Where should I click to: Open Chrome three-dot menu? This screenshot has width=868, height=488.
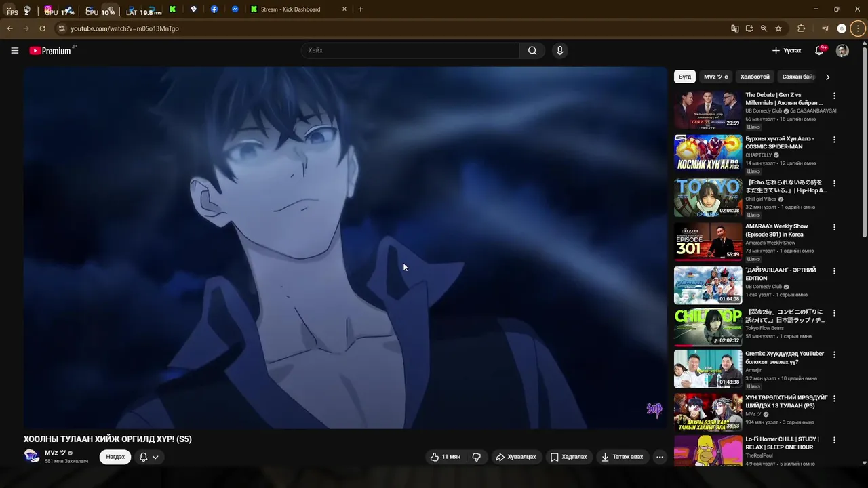(859, 28)
